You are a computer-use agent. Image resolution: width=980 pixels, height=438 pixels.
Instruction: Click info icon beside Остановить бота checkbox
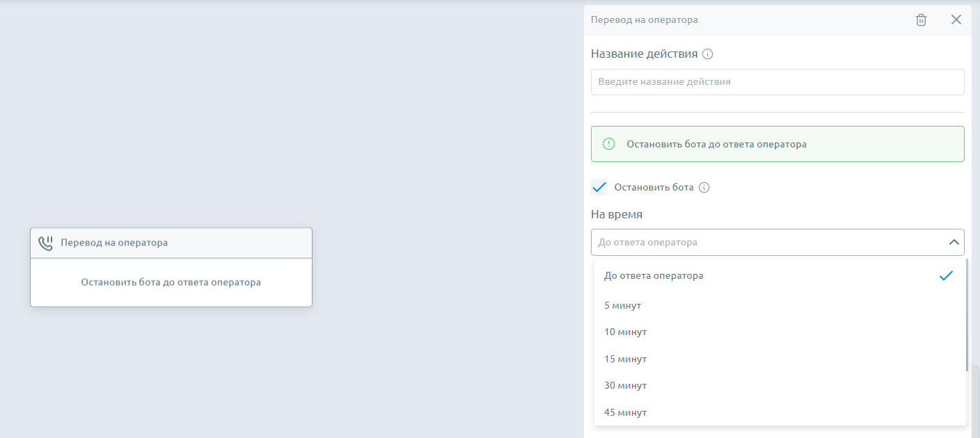704,188
